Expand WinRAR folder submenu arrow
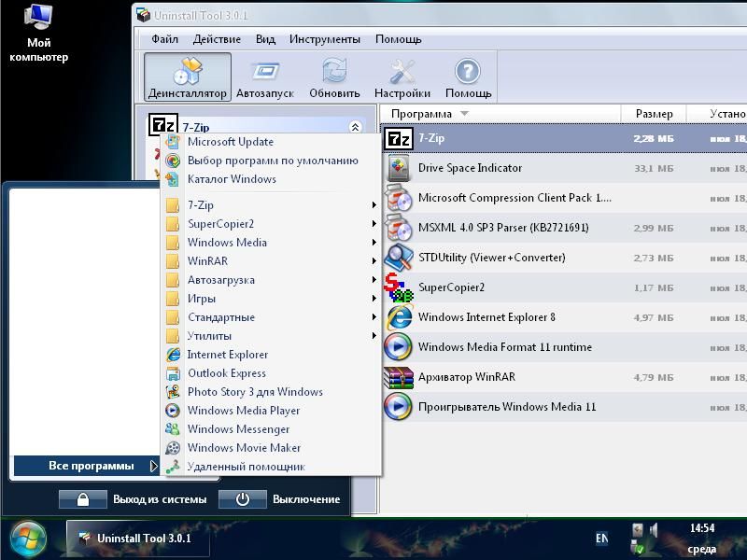The height and width of the screenshot is (560, 747). tap(374, 261)
